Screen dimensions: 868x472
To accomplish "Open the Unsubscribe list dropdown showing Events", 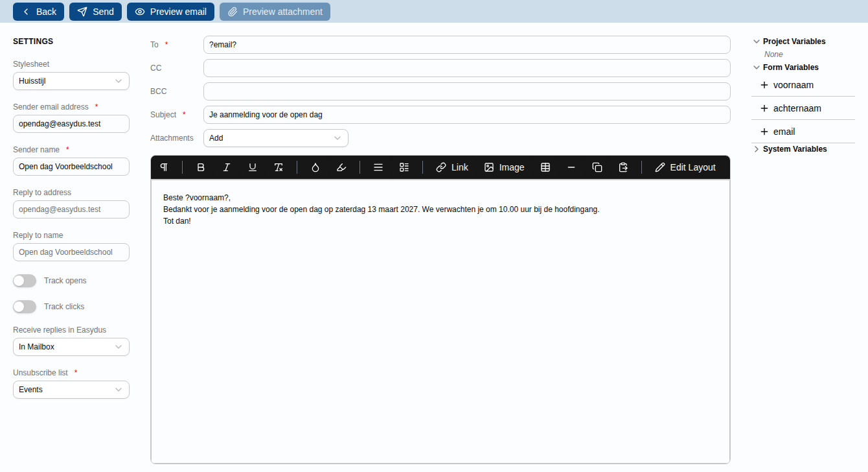I will [71, 390].
